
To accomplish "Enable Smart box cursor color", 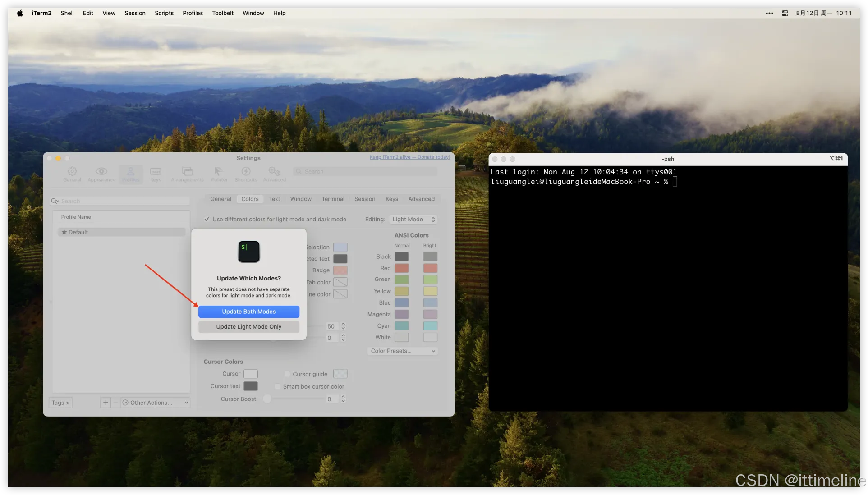I will [x=277, y=387].
